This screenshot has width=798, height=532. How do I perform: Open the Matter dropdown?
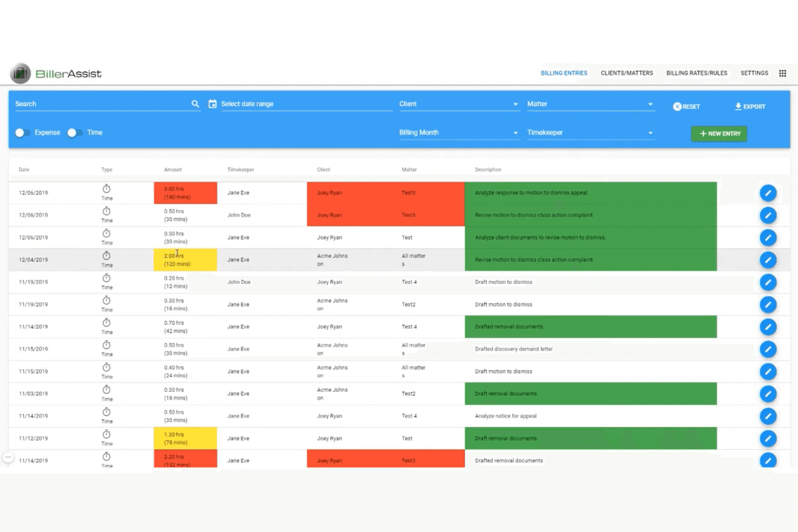coord(591,104)
